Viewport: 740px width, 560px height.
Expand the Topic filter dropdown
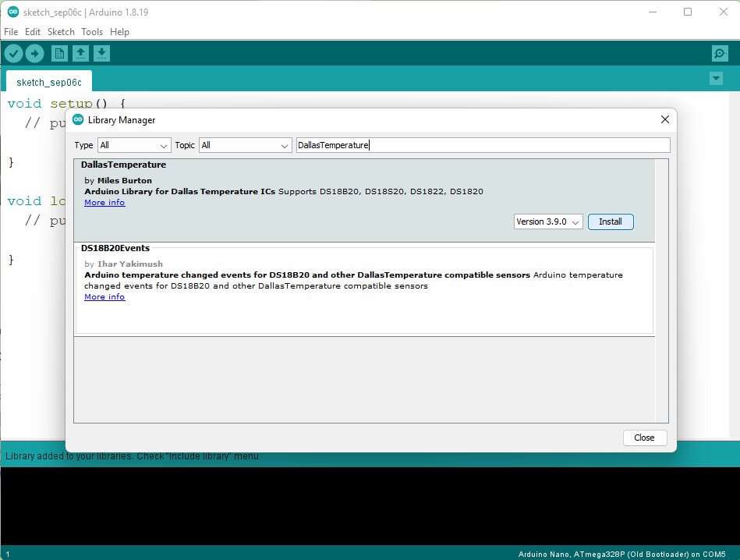245,145
